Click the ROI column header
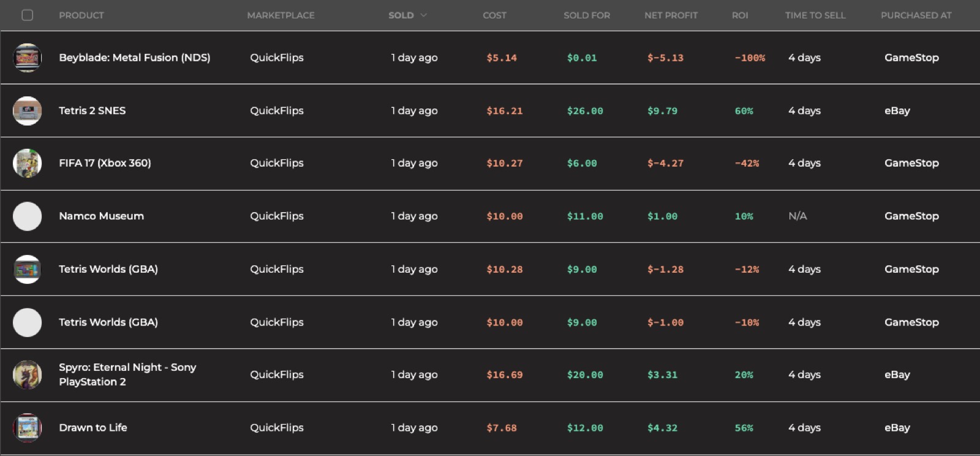The width and height of the screenshot is (980, 456). [739, 15]
